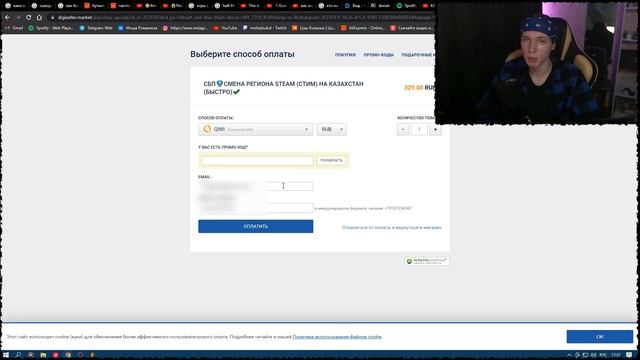Open Windows taskbar search
640x360 pixels.
tap(18, 355)
